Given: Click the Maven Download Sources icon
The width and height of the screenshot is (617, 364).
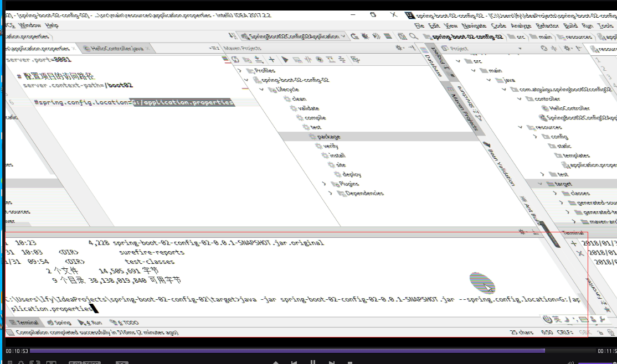Looking at the screenshot, I should pos(259,60).
